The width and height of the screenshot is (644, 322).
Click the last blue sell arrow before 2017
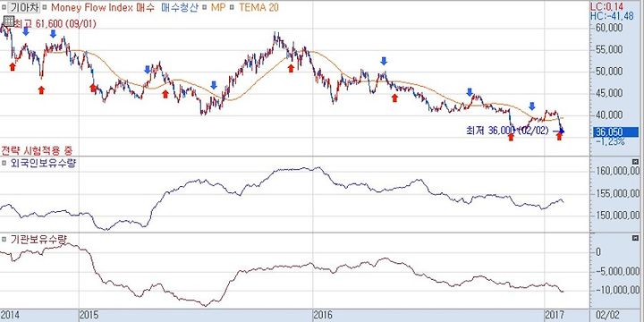click(532, 106)
